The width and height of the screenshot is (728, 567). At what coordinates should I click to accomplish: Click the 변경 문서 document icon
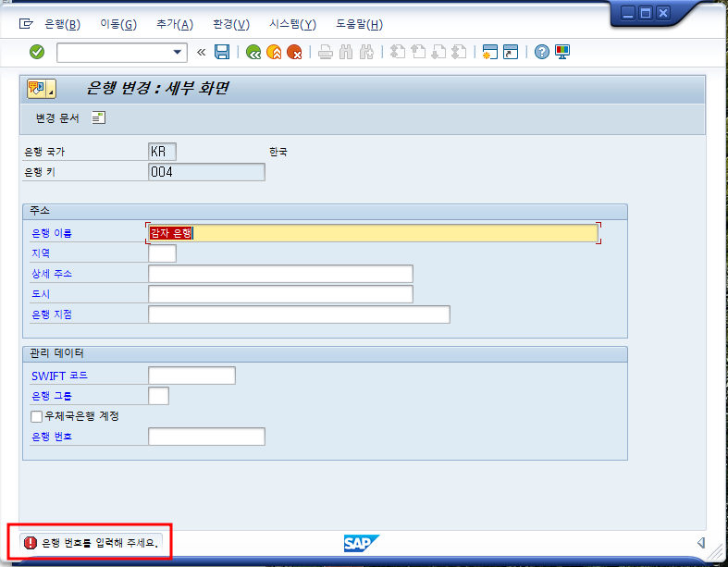(x=98, y=118)
